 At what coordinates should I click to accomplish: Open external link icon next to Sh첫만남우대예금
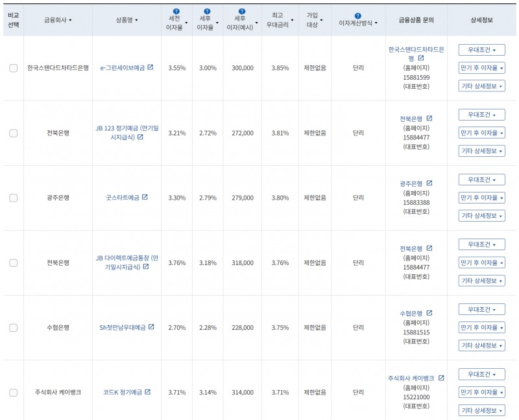(151, 327)
